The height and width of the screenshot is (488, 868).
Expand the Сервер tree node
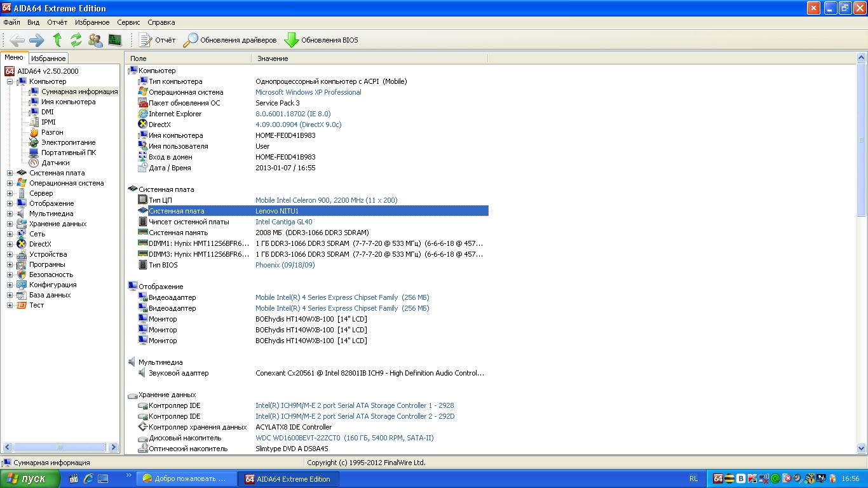coord(10,193)
